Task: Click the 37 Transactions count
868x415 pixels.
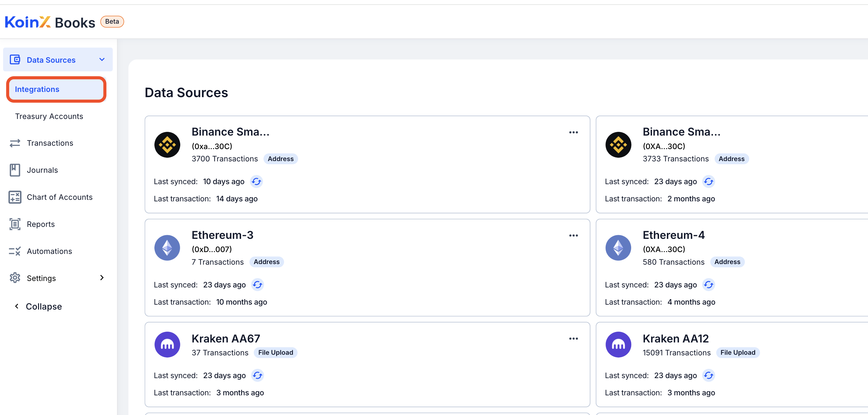Action: 220,353
